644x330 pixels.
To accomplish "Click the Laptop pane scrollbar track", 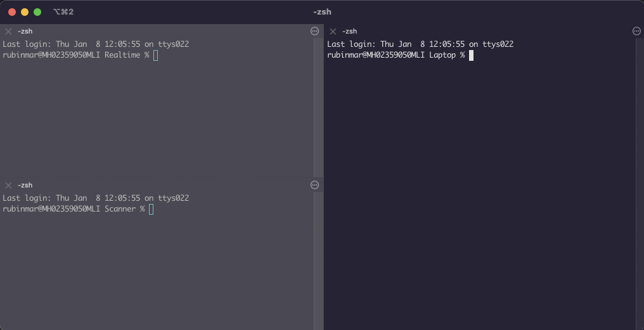I will point(640,184).
